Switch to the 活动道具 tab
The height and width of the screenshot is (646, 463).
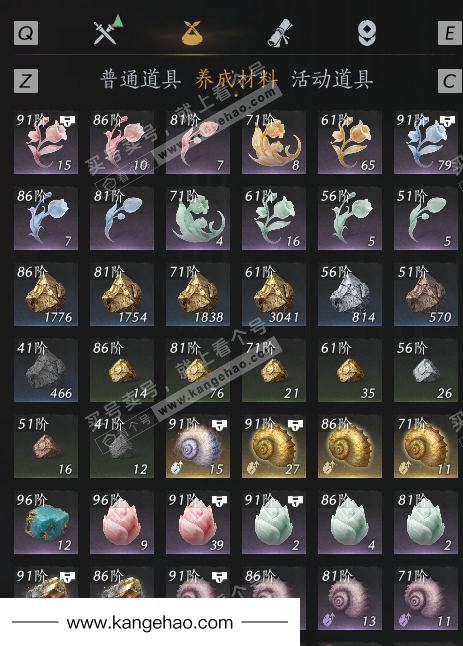coord(332,79)
